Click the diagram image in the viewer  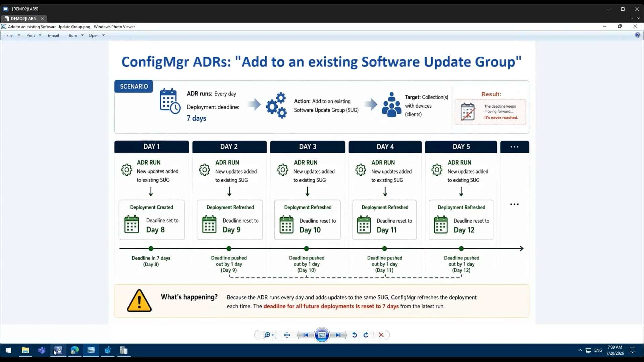click(x=322, y=183)
